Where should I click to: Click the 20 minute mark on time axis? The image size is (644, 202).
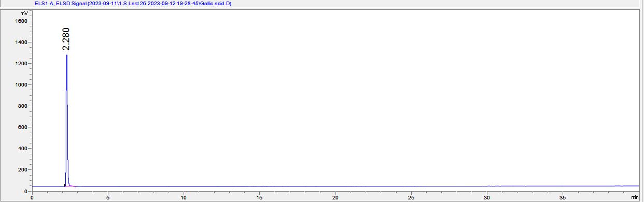[x=335, y=197]
